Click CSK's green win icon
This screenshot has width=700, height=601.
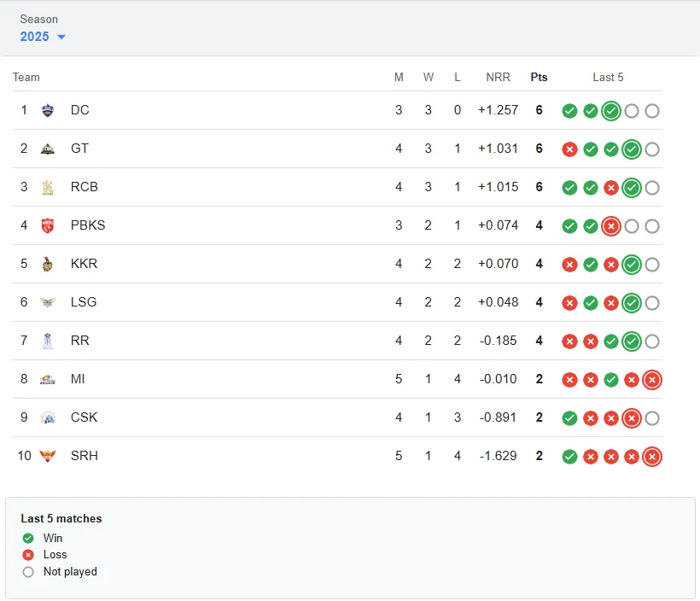tap(569, 418)
